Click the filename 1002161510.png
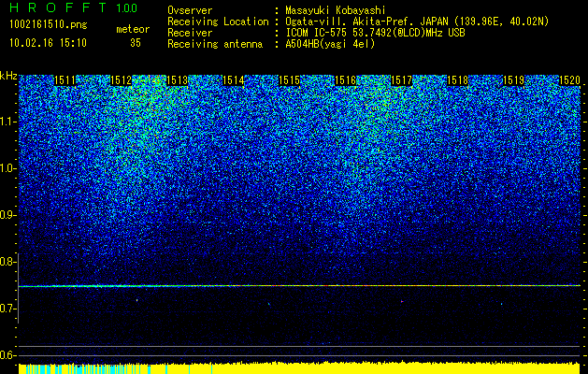The image size is (588, 374). (x=49, y=25)
